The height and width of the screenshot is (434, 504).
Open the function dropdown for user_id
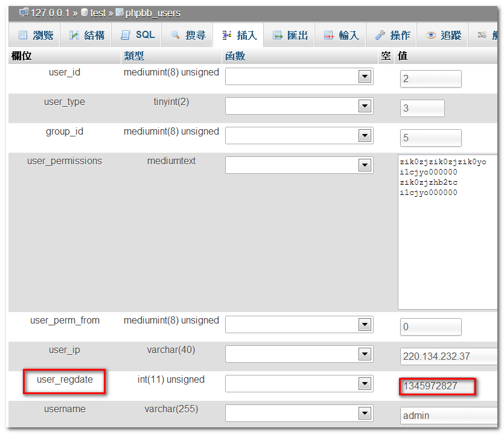(365, 77)
